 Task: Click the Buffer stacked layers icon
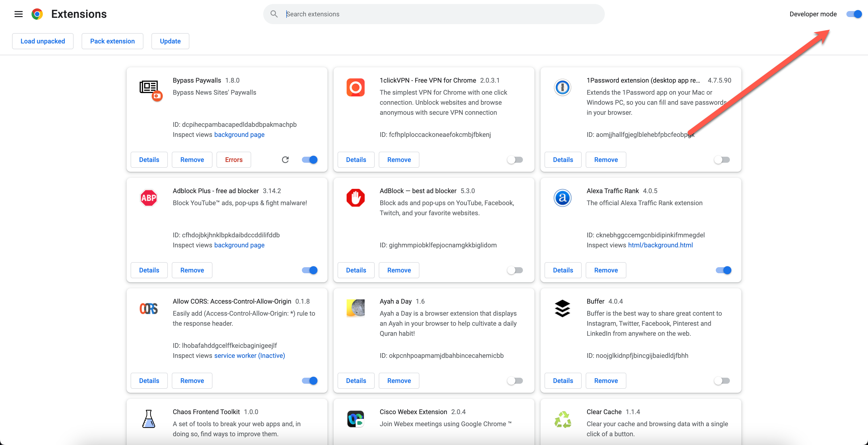[562, 308]
